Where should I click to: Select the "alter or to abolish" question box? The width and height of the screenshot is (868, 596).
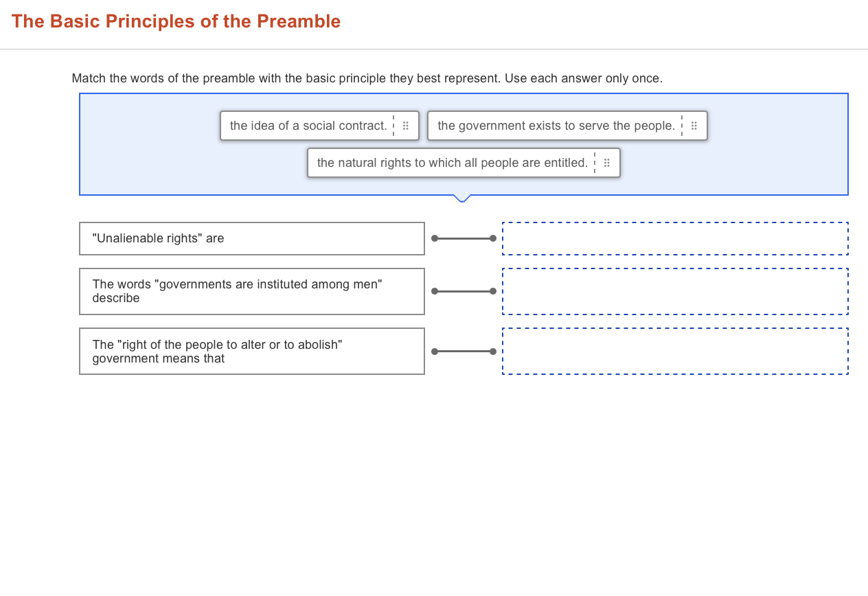(x=252, y=351)
